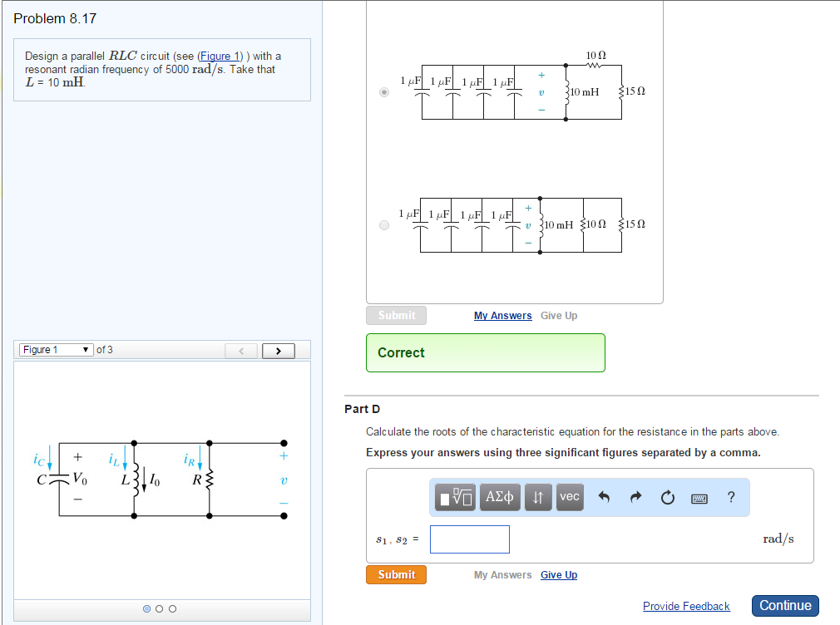This screenshot has height=625, width=840.
Task: Undo last entry in answer editor
Action: 604,498
